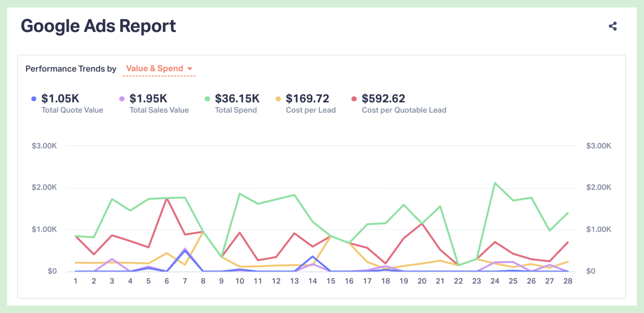Click the Cost per Lead label

(311, 110)
